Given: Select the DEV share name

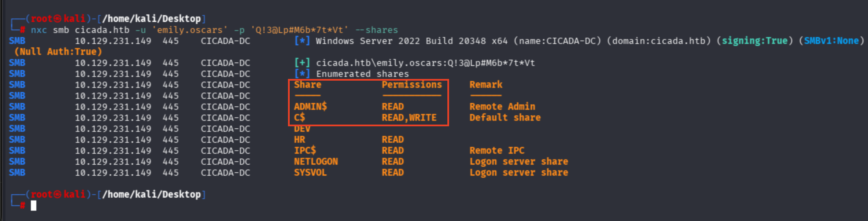Looking at the screenshot, I should click(302, 129).
